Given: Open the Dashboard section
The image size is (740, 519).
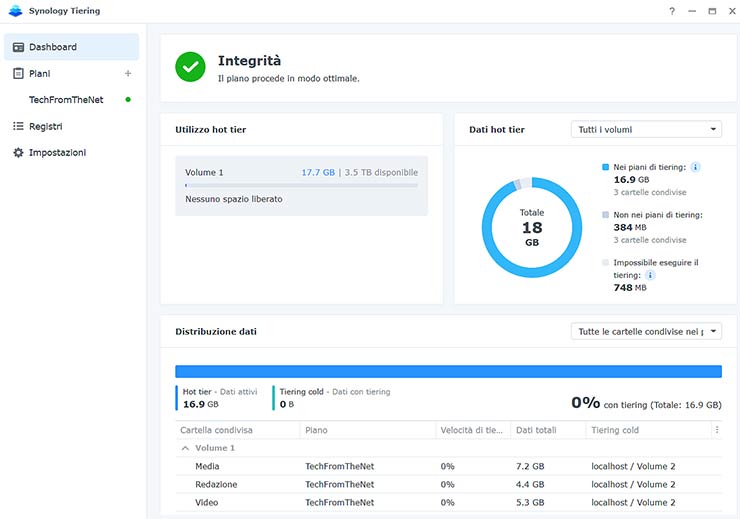Looking at the screenshot, I should [72, 47].
